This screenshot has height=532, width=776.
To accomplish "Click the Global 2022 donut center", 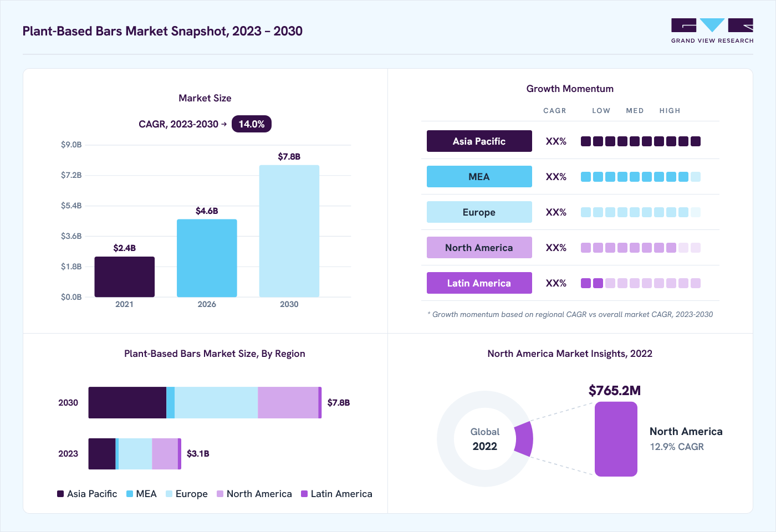I will click(x=485, y=439).
